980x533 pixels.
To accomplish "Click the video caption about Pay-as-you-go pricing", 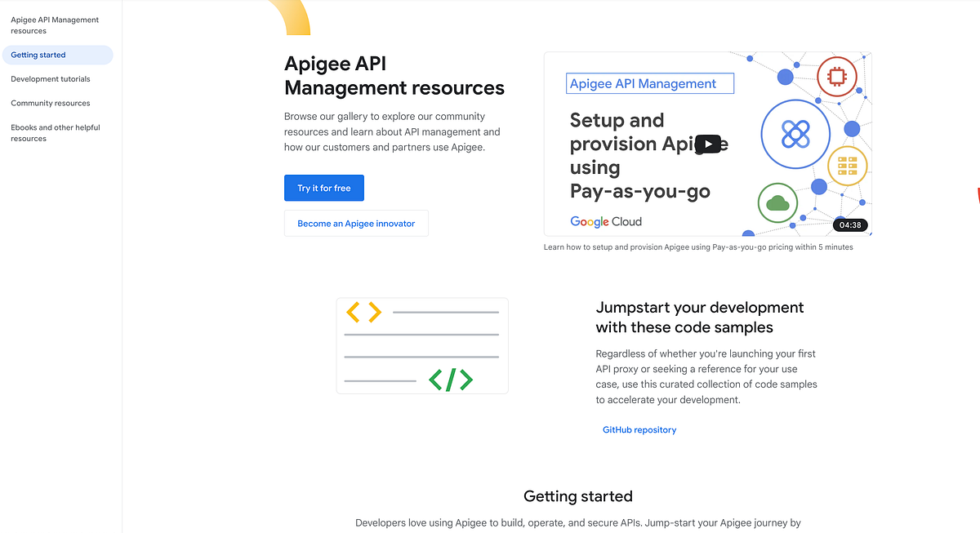I will (698, 247).
